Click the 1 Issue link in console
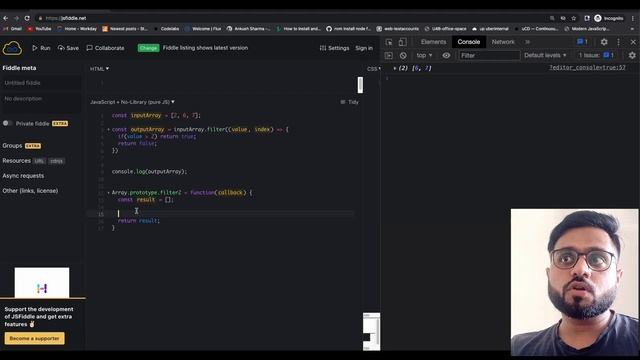Screen dimensions: 640x360 tap(596, 55)
